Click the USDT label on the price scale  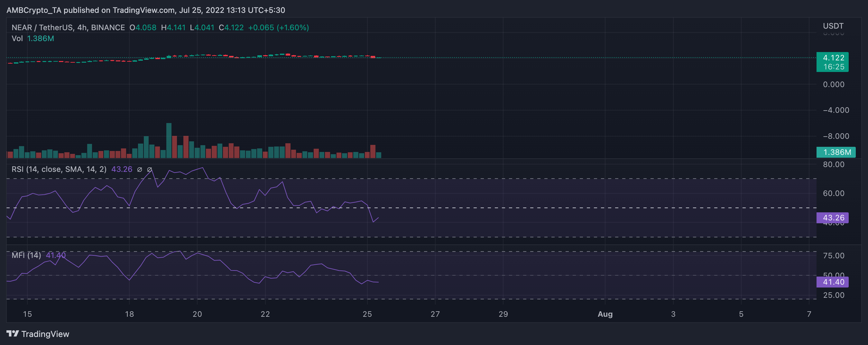tap(833, 26)
